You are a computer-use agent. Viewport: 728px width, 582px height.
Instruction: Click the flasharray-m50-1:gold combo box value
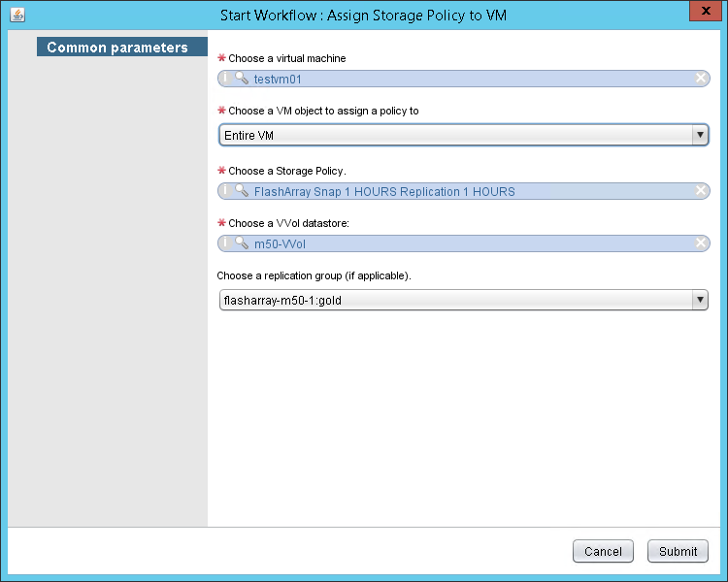click(x=282, y=301)
